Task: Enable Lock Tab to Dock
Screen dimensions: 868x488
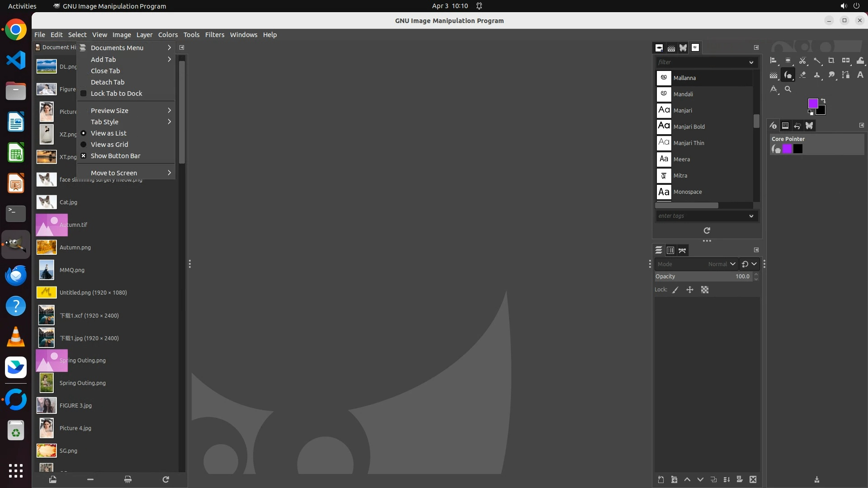Action: (x=116, y=94)
